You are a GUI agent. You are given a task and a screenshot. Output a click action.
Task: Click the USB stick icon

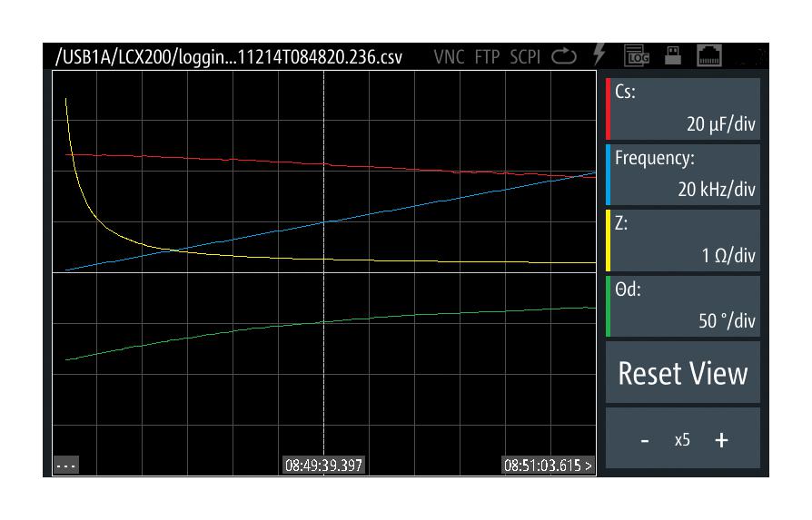click(x=673, y=56)
